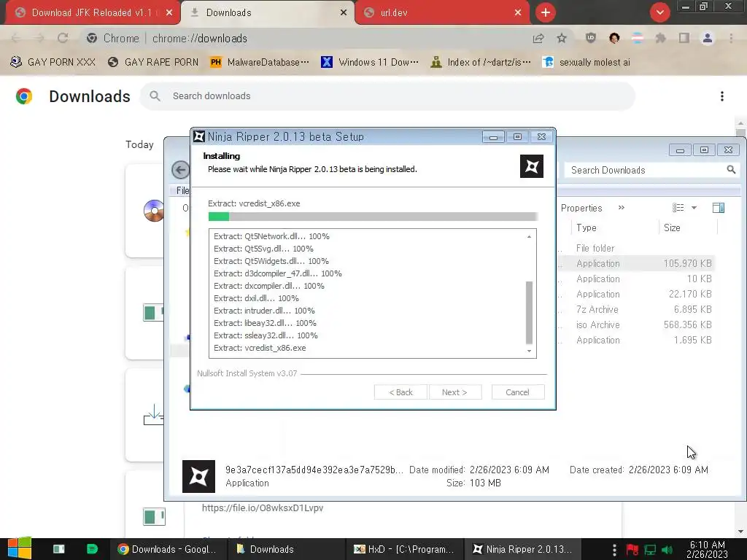Click installer log scrollbar thumb
This screenshot has width=747, height=560.
529,312
